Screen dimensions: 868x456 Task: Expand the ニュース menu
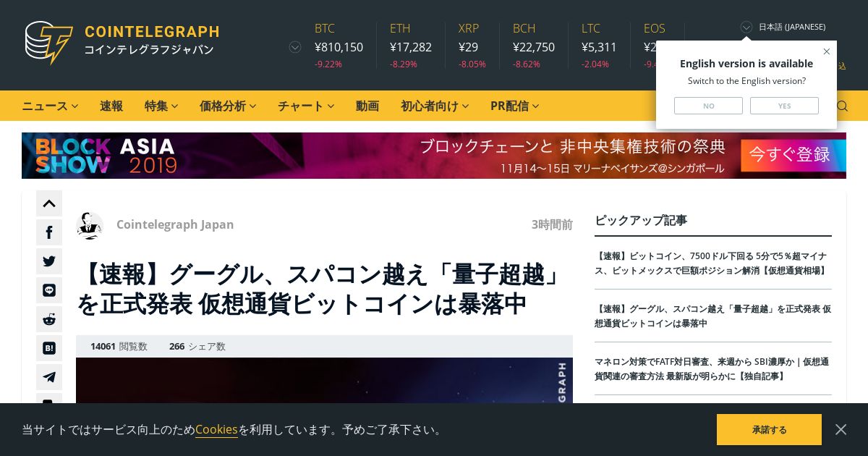coord(50,106)
